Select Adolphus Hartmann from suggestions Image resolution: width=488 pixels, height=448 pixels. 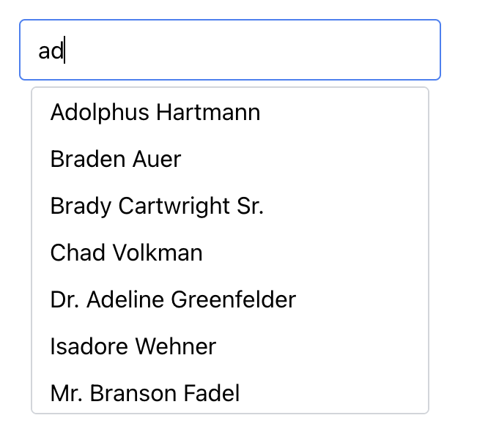point(155,113)
